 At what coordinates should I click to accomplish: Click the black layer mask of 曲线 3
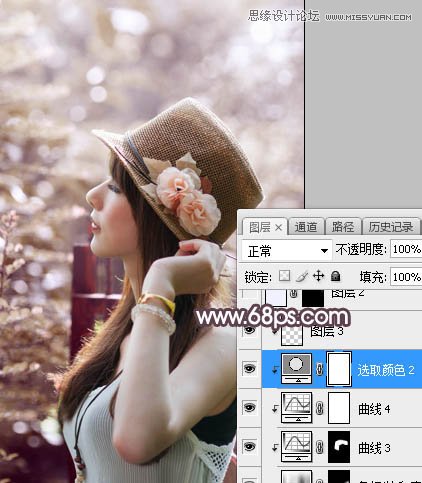pos(339,447)
